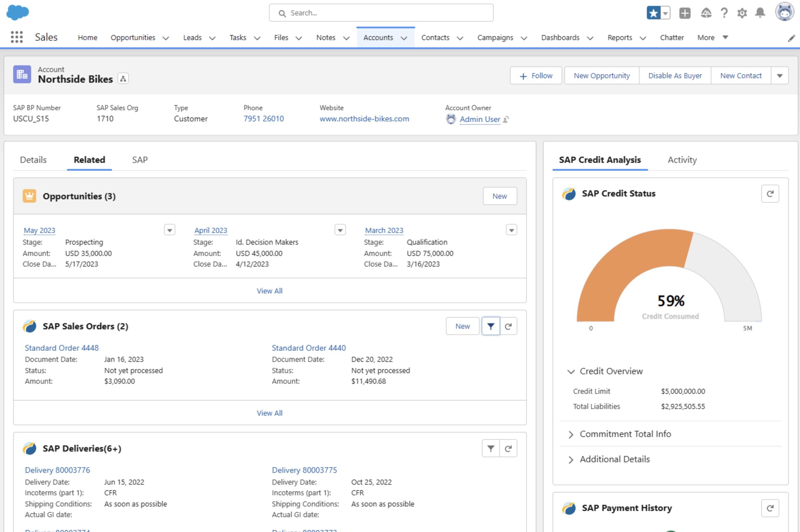Refresh the SAP Credit Status card

point(770,194)
